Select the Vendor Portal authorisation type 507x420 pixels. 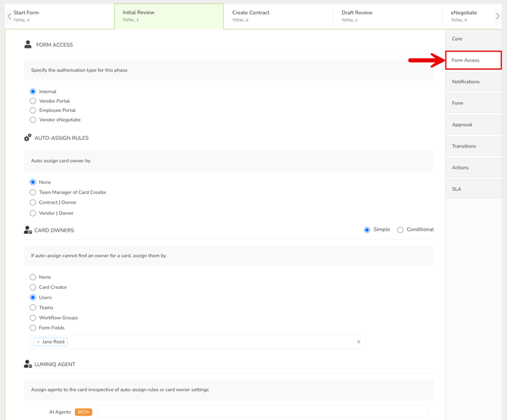pos(33,101)
